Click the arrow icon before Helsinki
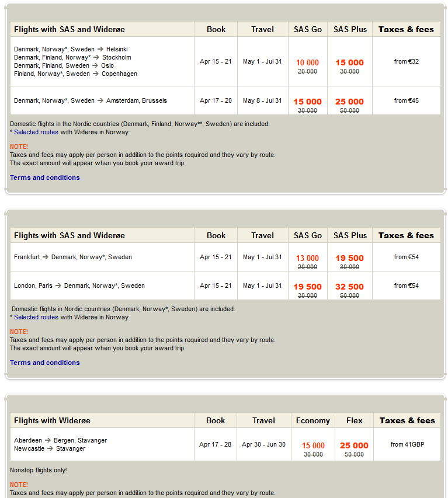Screen dimensions: 448x498 pyautogui.click(x=100, y=50)
